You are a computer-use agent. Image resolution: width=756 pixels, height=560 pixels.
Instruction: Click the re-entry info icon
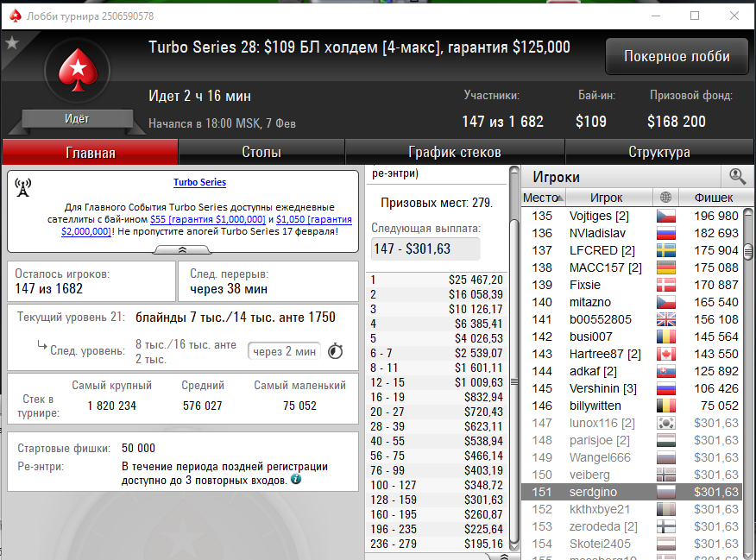[296, 479]
